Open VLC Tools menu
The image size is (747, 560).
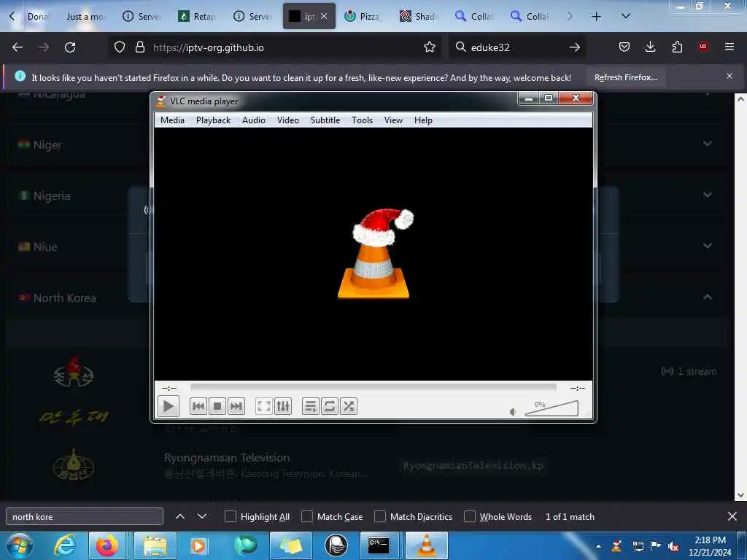[362, 120]
